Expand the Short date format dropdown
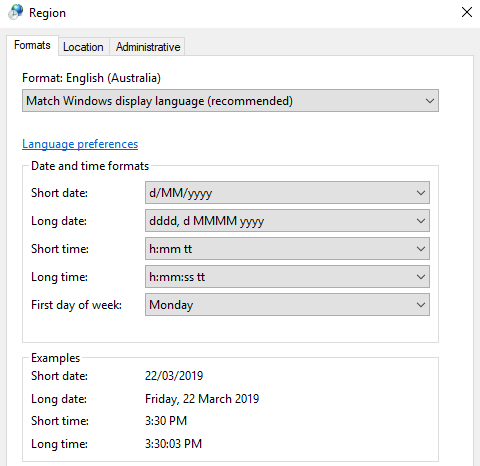This screenshot has width=480, height=466. pyautogui.click(x=287, y=193)
